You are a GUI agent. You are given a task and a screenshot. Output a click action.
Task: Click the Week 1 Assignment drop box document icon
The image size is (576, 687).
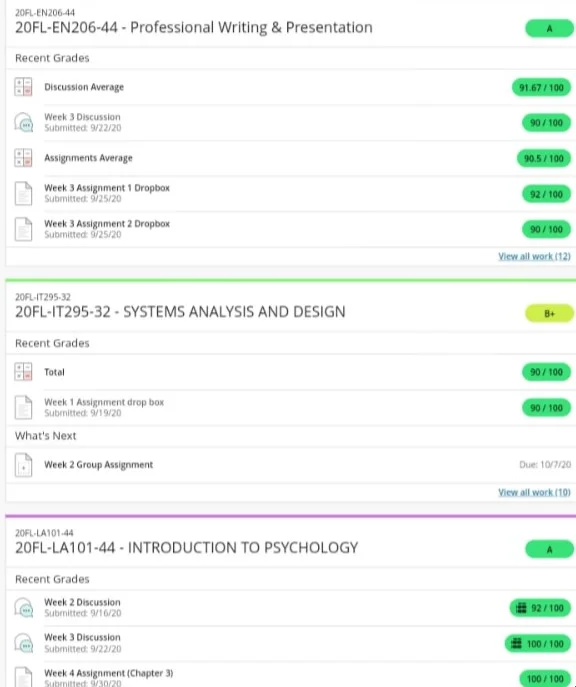23,407
